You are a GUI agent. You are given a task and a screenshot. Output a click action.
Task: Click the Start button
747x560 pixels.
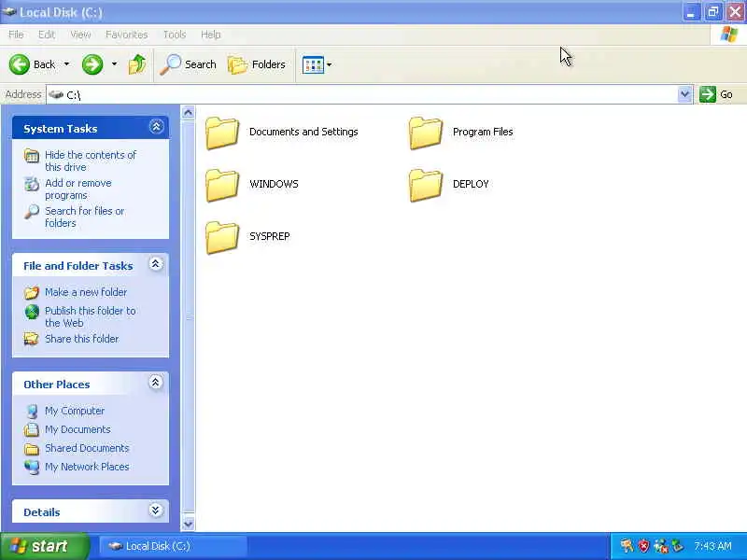(45, 546)
